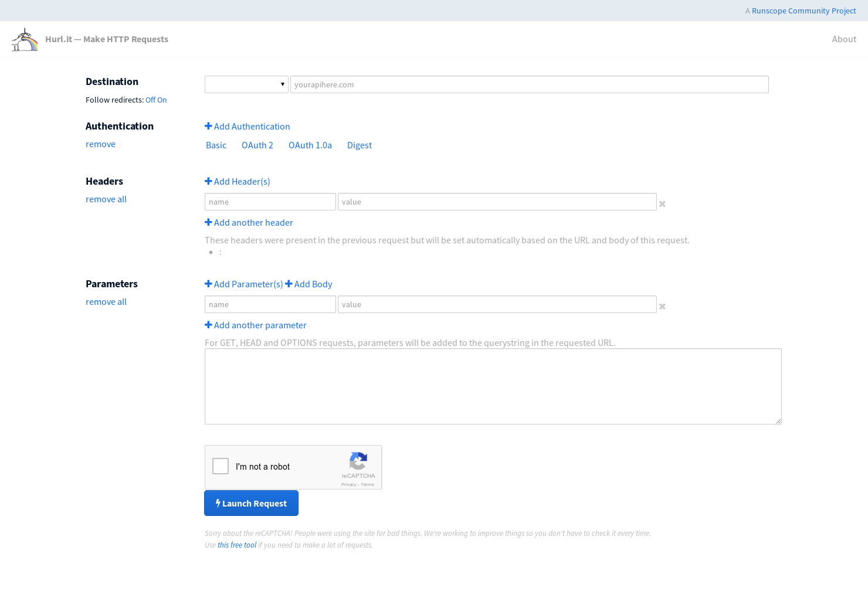868x608 pixels.
Task: Turn follow redirects On
Action: [x=162, y=100]
